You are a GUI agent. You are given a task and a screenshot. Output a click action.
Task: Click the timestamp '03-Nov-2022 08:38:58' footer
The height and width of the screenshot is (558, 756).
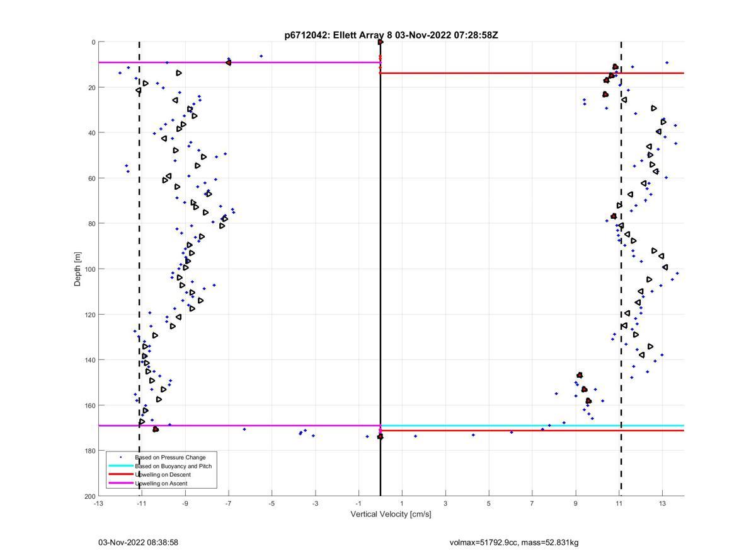[x=138, y=542]
